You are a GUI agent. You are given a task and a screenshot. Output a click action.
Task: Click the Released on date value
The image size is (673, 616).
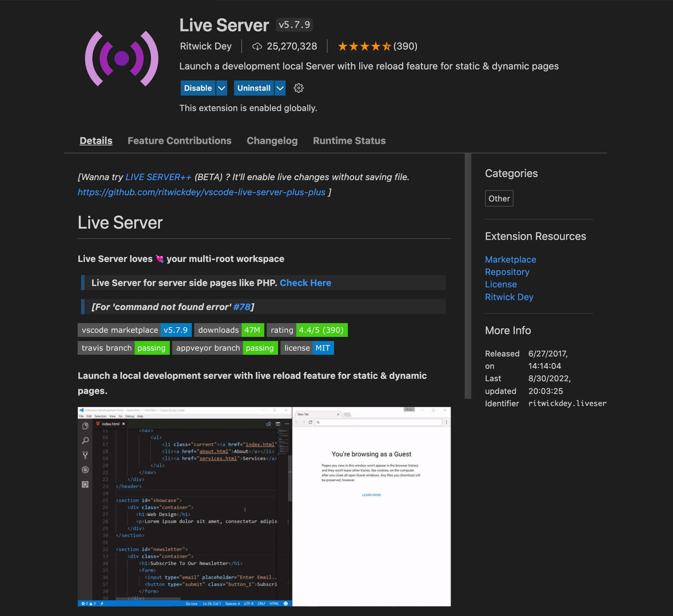548,360
